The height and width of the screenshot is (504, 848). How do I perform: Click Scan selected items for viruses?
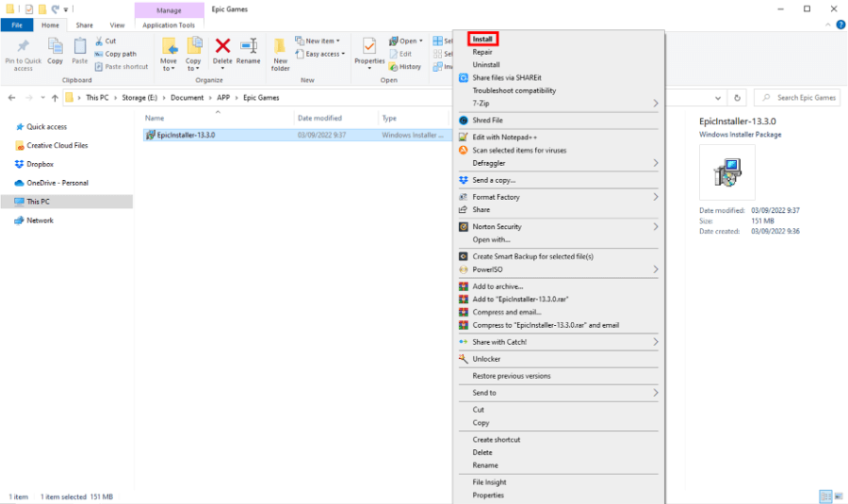519,151
